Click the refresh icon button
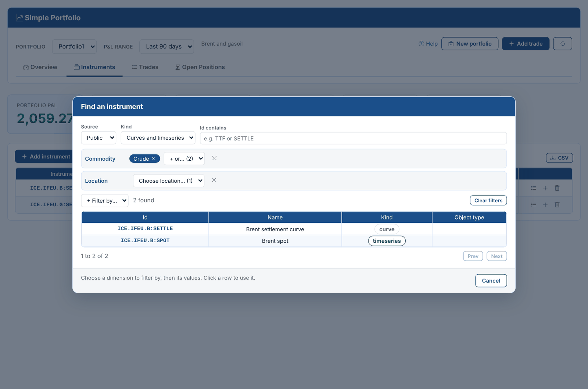The image size is (588, 389). click(562, 44)
